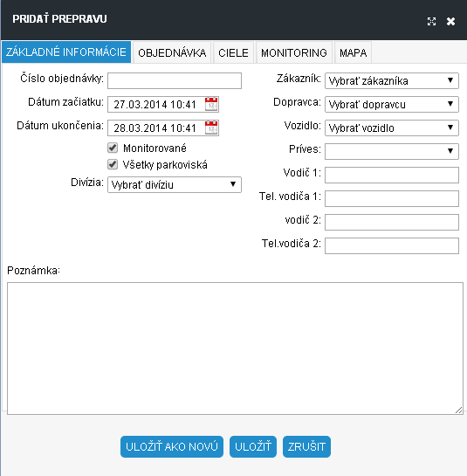Image resolution: width=467 pixels, height=476 pixels.
Task: Open the Ciele tab
Action: click(233, 52)
